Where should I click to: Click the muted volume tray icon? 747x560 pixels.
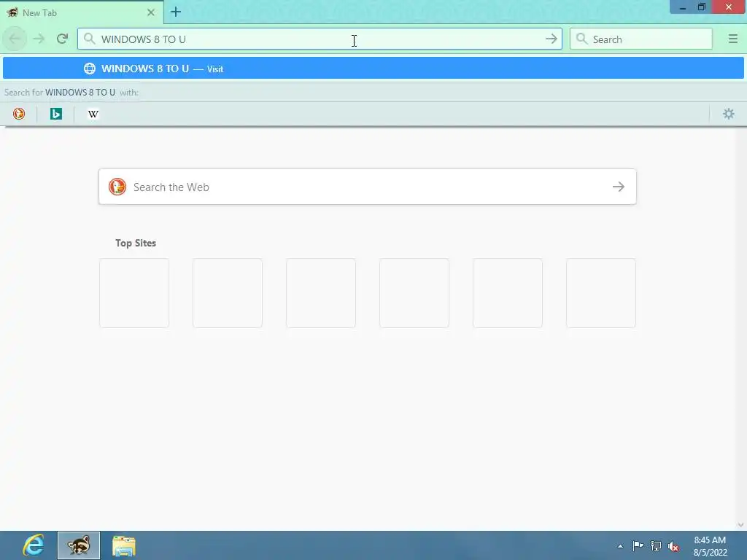click(673, 546)
